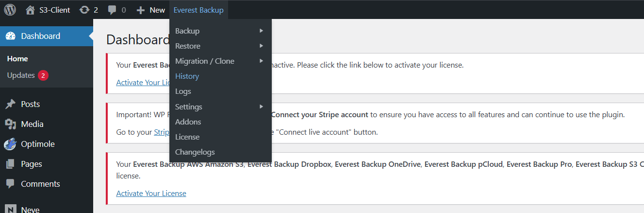The width and height of the screenshot is (644, 213).
Task: Open the Everest Backup admin bar menu
Action: tap(198, 10)
